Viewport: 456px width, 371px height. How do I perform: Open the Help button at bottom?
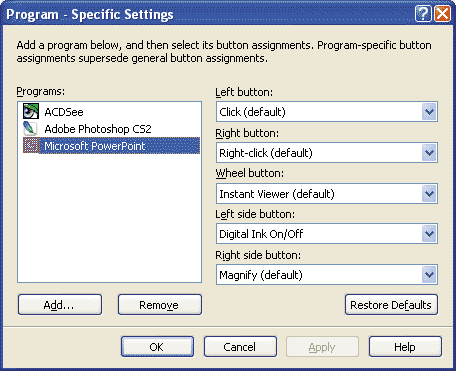(x=405, y=347)
